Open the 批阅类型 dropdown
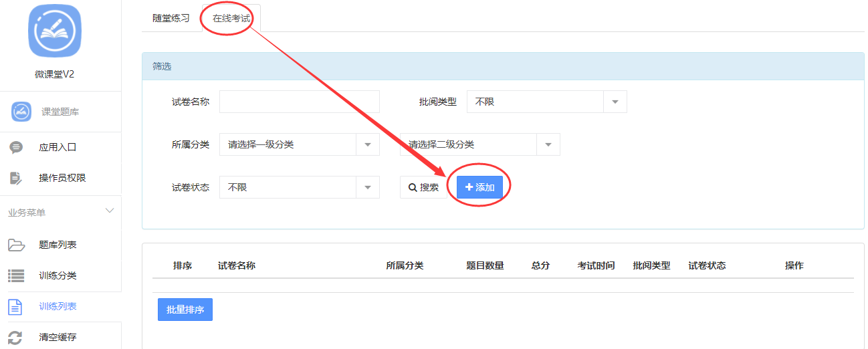Screen dimensions: 868x349 547,102
